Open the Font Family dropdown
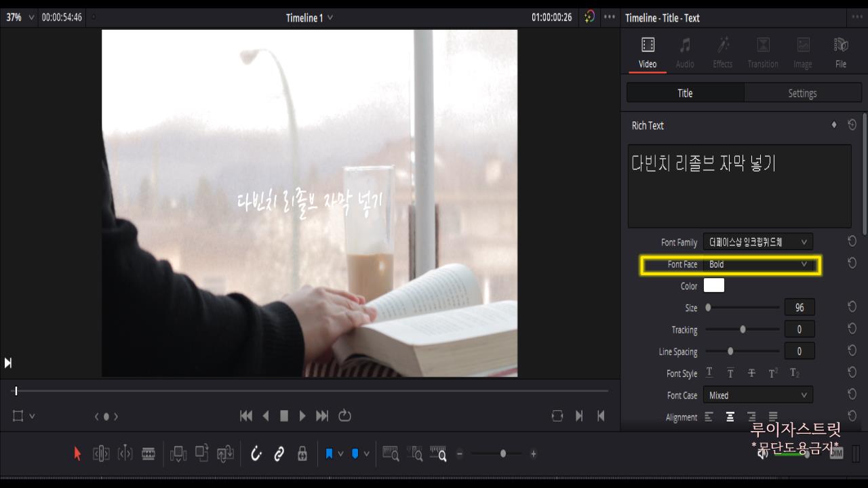Image resolution: width=868 pixels, height=488 pixels. pyautogui.click(x=758, y=242)
